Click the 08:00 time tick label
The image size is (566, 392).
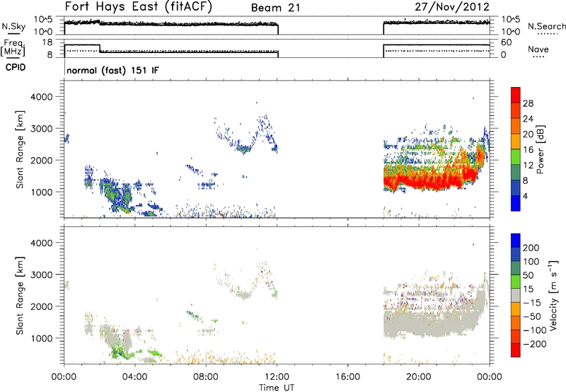[x=206, y=377]
